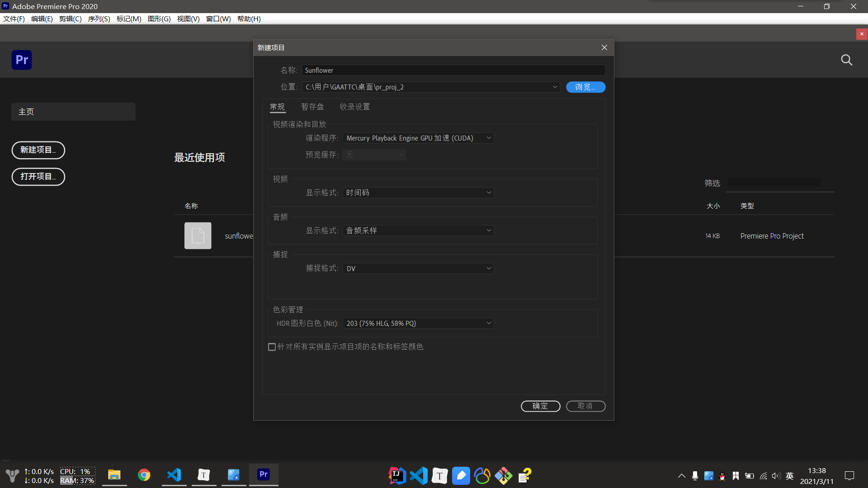The image size is (868, 488).
Task: Click the Premiere Pro taskbar icon
Action: [x=264, y=475]
